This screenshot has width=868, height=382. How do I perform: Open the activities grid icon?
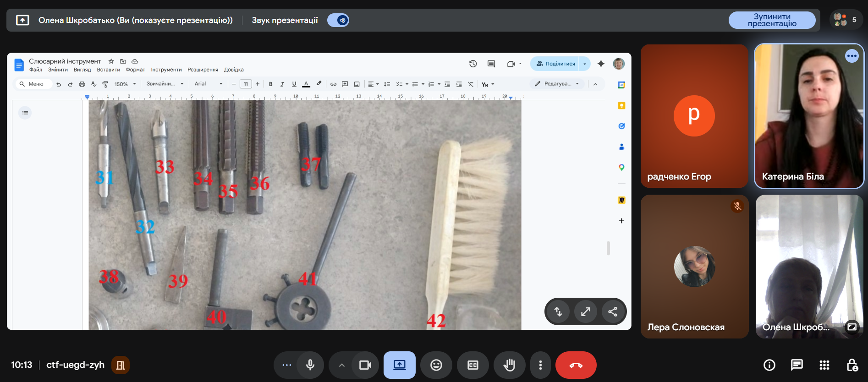click(x=824, y=365)
